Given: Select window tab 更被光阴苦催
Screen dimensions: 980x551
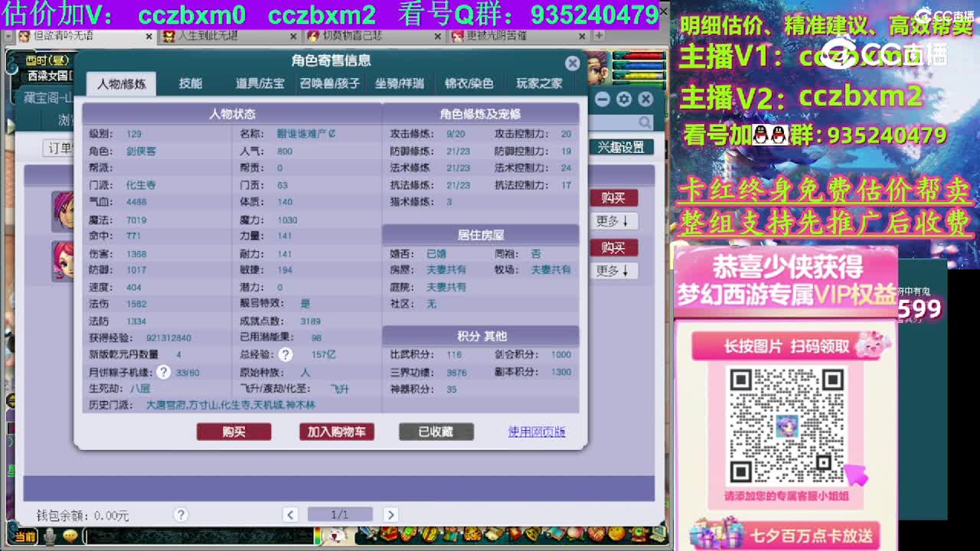Looking at the screenshot, I should [519, 36].
